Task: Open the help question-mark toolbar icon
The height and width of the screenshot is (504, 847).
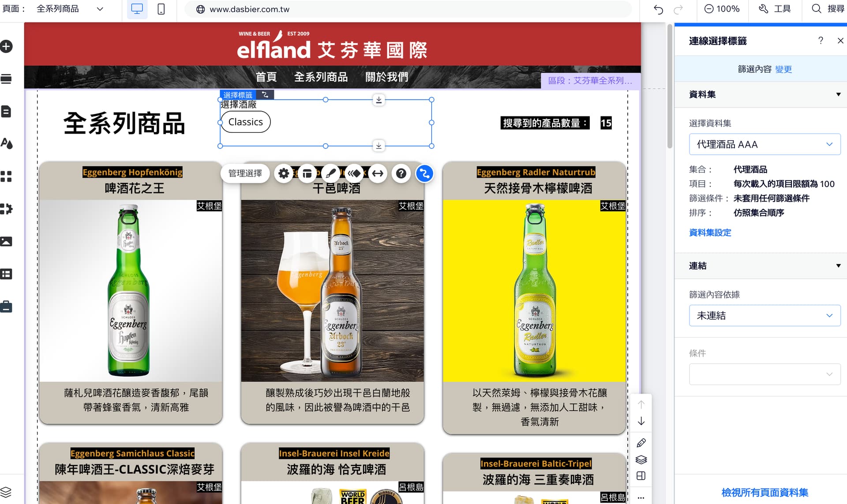Action: pos(401,174)
